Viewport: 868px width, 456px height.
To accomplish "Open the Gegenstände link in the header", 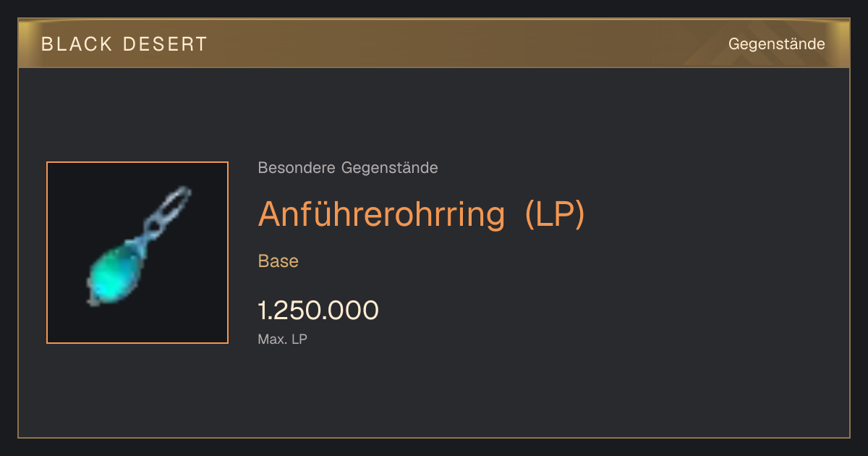I will click(x=776, y=44).
